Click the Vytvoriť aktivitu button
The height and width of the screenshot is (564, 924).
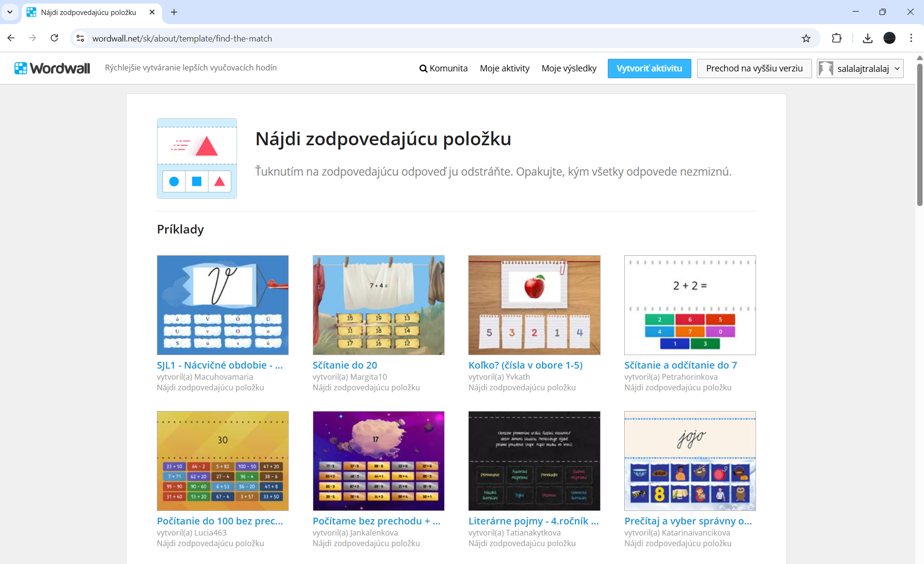[649, 69]
